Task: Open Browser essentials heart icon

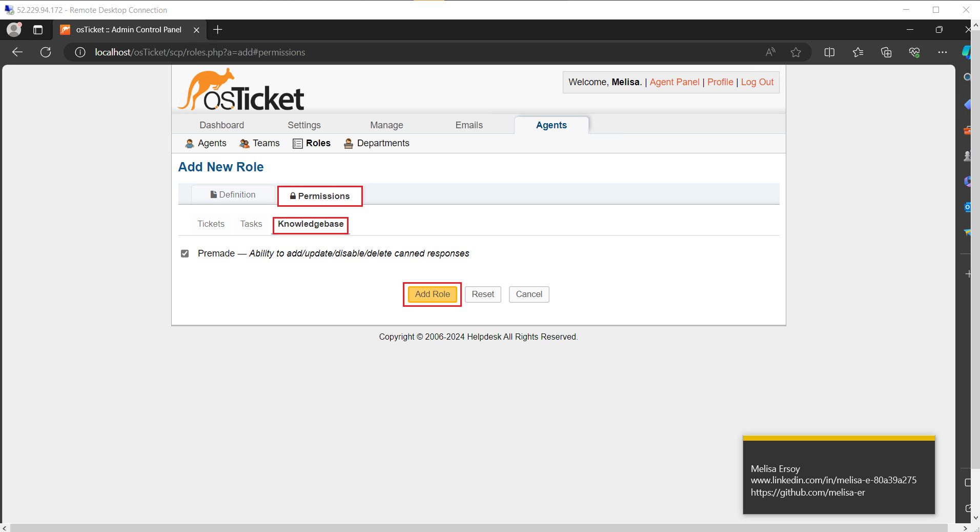Action: (x=914, y=52)
